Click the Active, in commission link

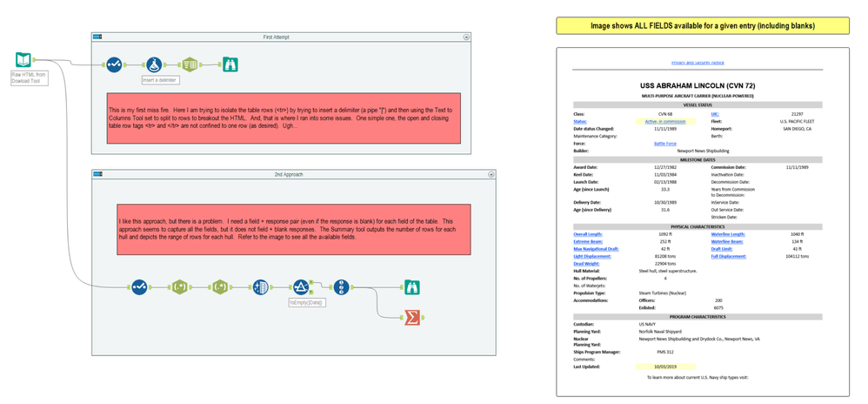(x=664, y=121)
